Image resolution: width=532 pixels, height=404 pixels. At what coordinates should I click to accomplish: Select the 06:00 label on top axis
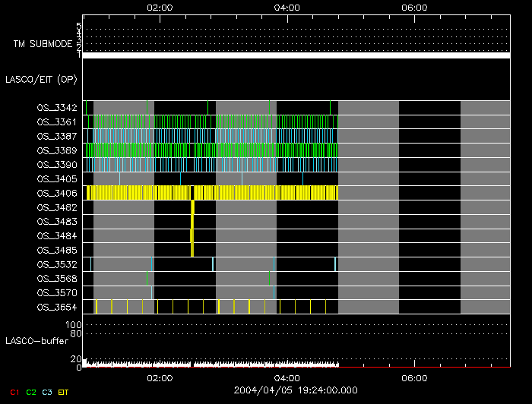pos(413,7)
